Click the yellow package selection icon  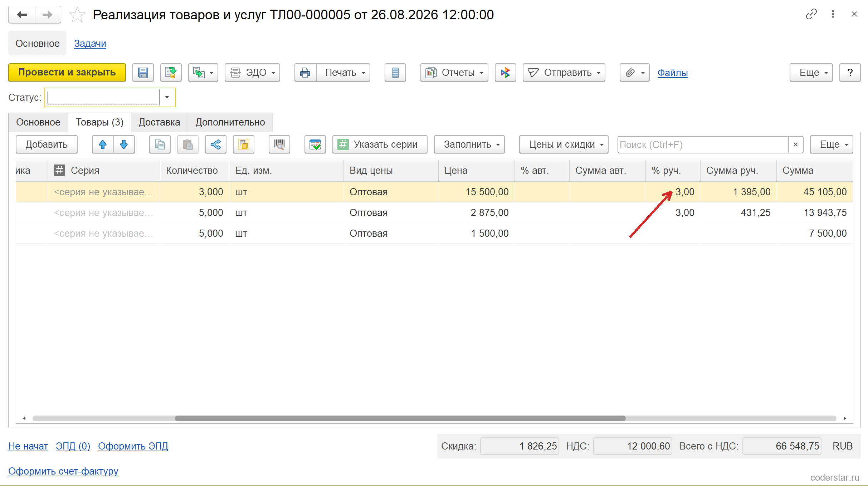click(x=244, y=144)
